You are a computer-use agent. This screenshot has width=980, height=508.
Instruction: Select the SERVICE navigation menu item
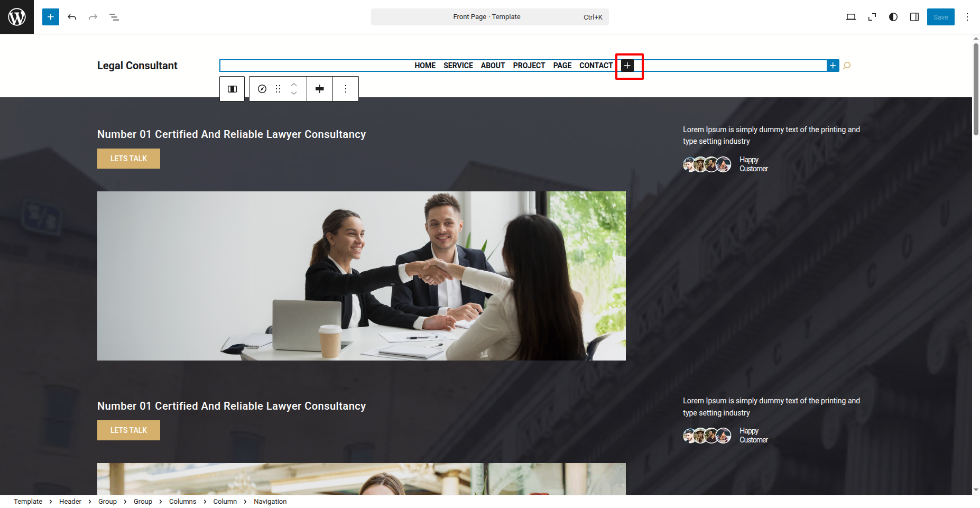click(458, 66)
